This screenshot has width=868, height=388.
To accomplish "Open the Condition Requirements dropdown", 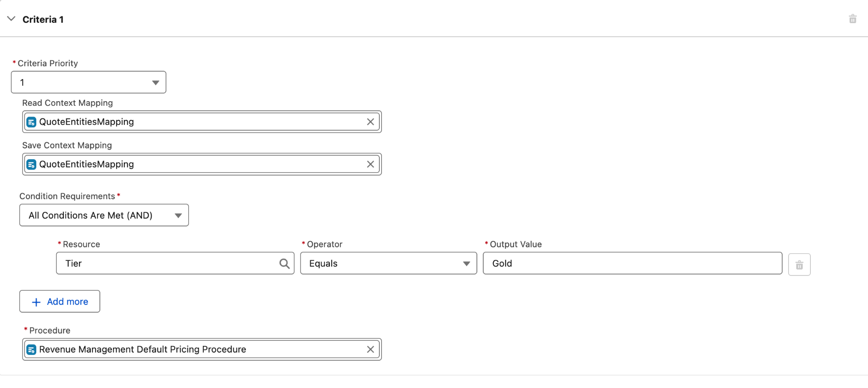I will point(104,216).
